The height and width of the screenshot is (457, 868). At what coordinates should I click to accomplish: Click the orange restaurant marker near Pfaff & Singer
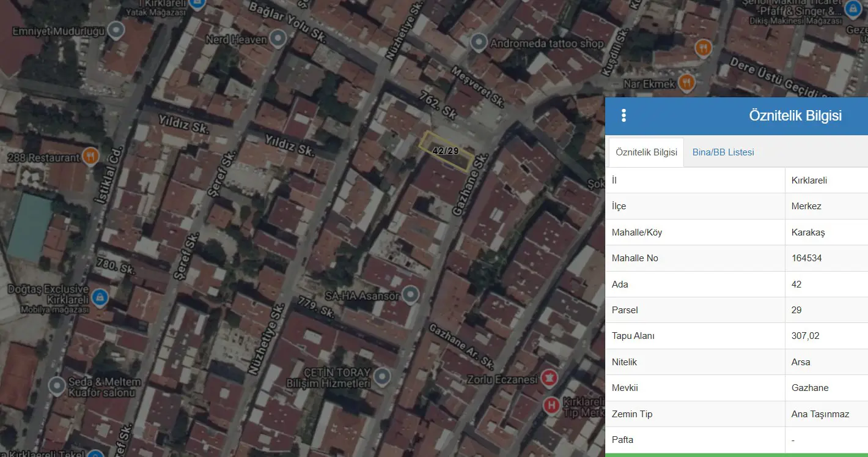[704, 47]
